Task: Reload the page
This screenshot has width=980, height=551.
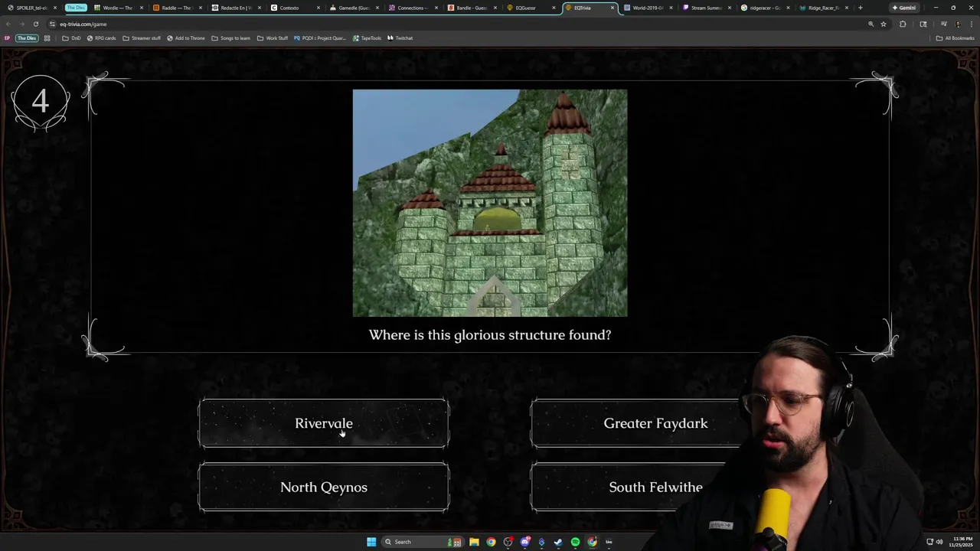Action: point(35,24)
